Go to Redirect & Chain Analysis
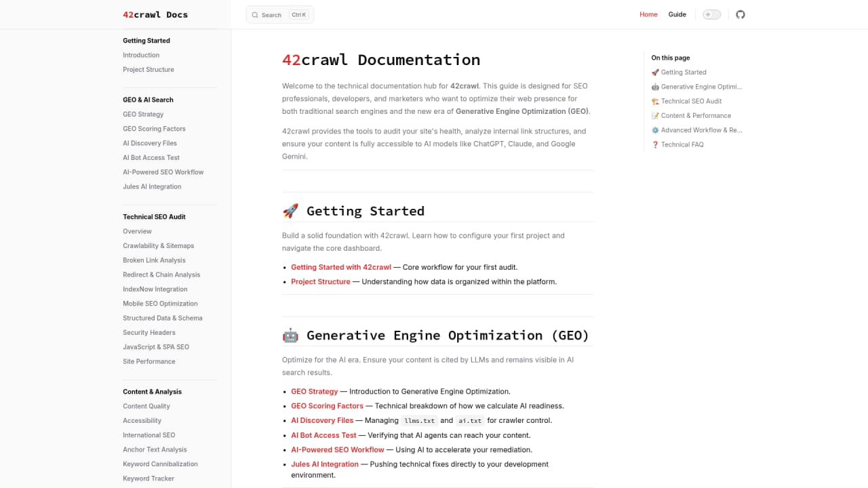 [161, 275]
